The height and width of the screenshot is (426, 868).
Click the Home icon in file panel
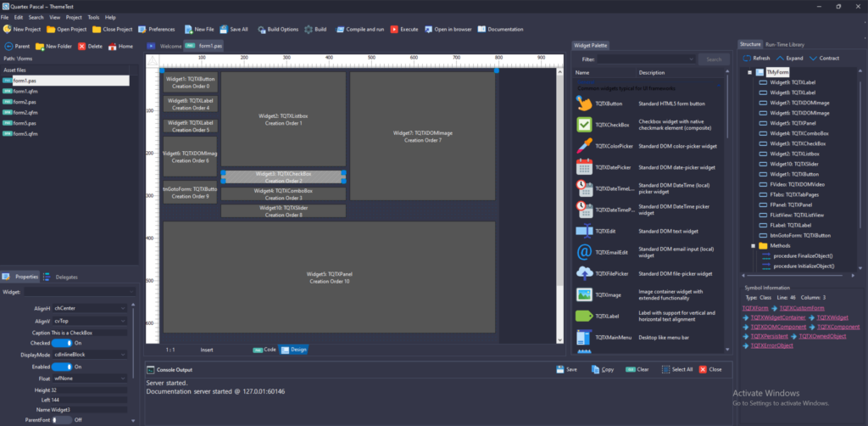113,47
